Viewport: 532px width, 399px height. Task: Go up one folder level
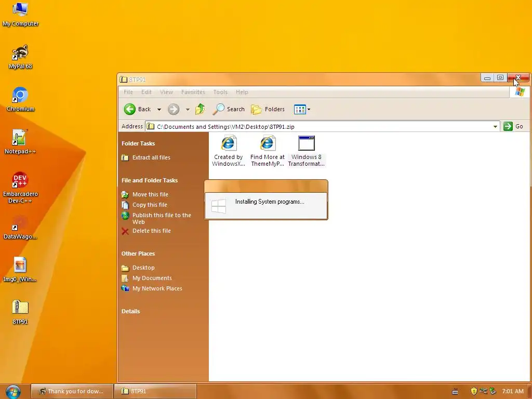(200, 109)
